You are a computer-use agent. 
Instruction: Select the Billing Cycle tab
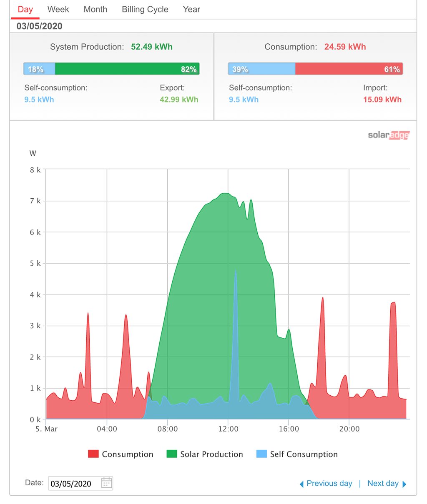point(145,10)
